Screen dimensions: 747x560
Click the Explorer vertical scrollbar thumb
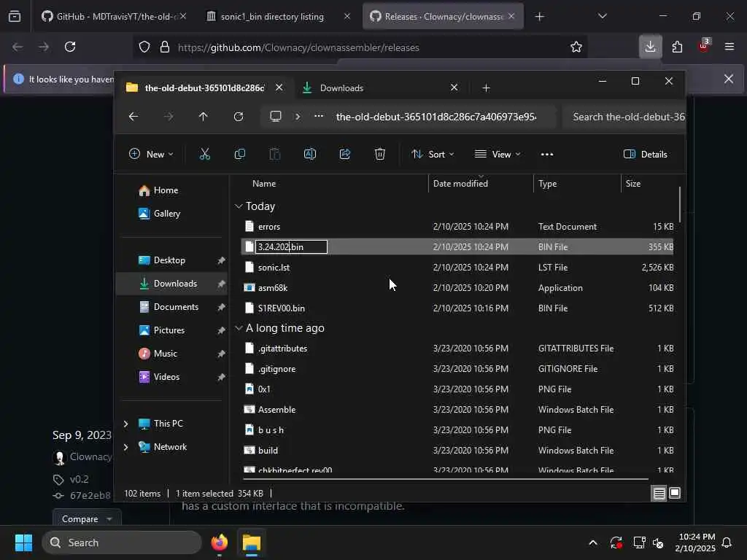679,204
